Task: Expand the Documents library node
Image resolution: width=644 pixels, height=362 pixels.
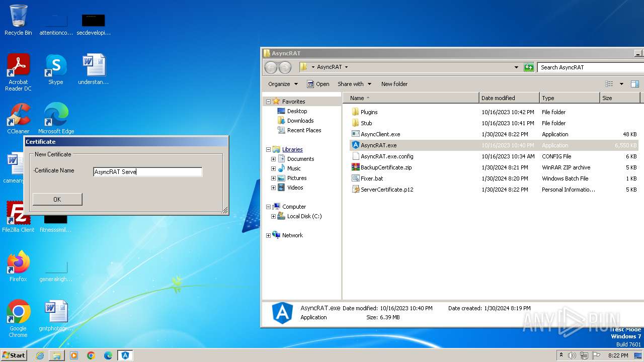Action: 273,159
